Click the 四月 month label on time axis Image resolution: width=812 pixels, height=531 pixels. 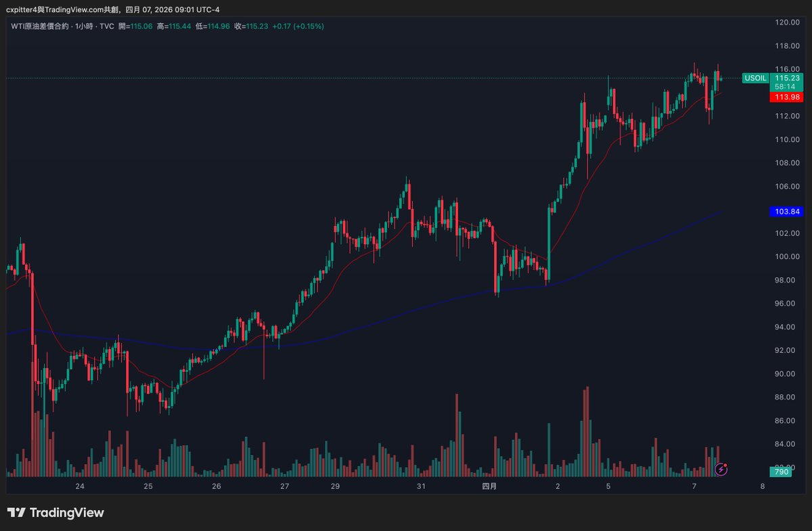(489, 486)
